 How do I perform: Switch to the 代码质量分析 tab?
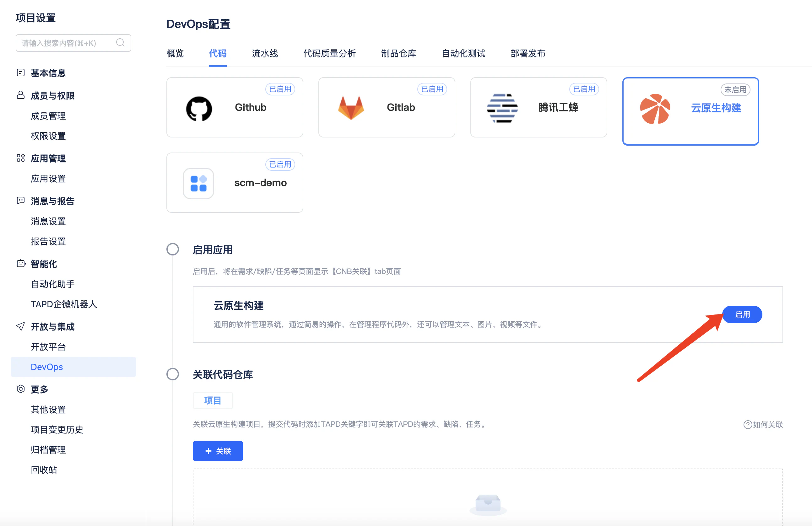(x=329, y=54)
